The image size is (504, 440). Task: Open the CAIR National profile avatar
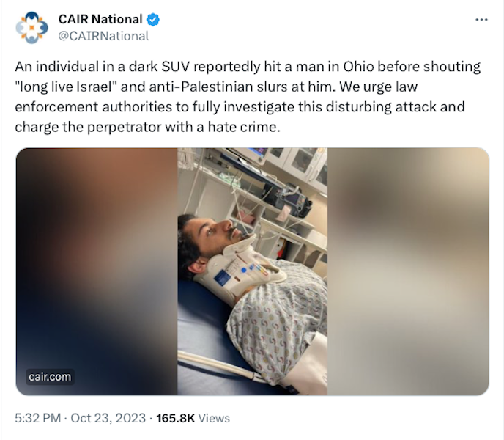tap(31, 28)
